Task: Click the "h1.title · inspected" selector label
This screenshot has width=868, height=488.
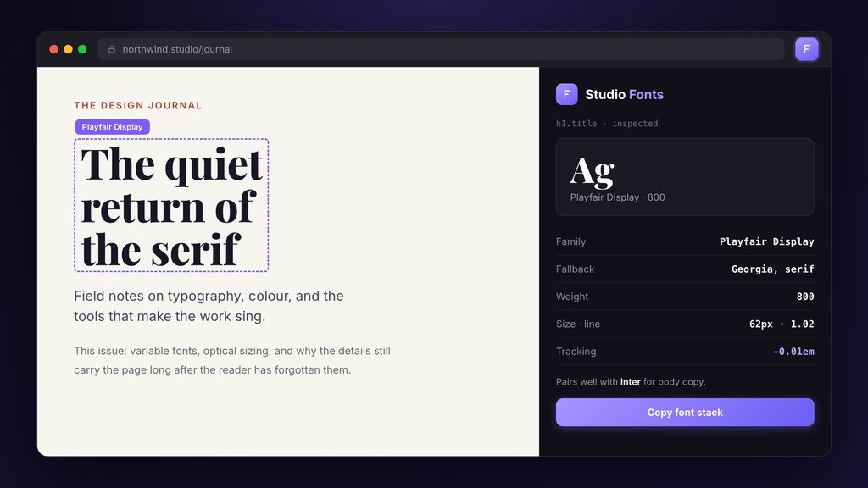Action: point(607,124)
